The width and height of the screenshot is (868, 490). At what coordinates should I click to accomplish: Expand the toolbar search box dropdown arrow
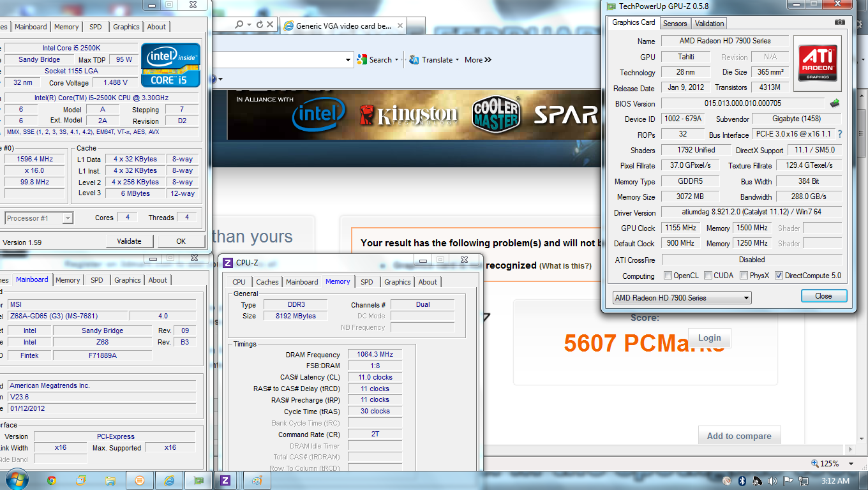[348, 60]
